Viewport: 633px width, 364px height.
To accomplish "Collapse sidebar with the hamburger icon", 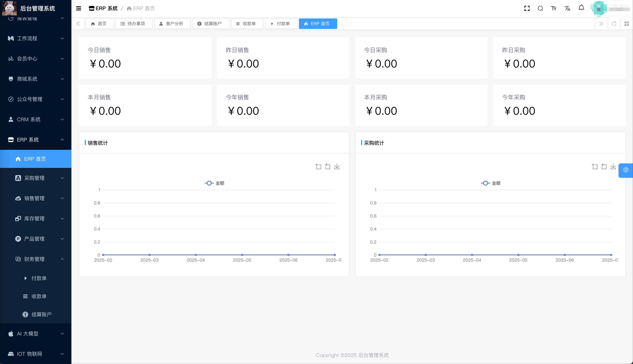I will tap(79, 9).
